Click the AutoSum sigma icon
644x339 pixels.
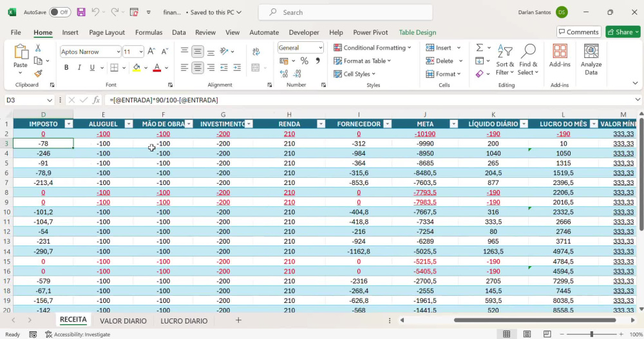(x=479, y=48)
